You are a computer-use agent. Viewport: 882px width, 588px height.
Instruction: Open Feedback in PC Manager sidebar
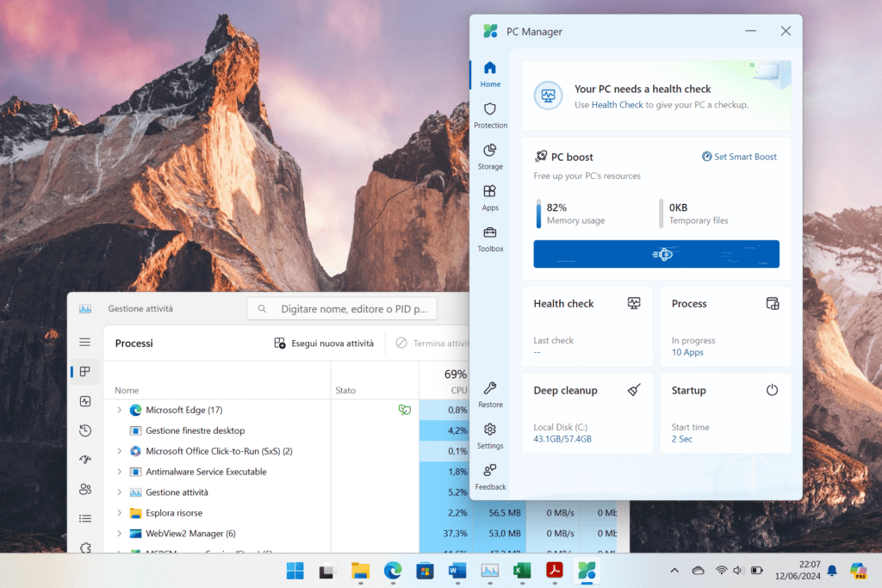[490, 477]
